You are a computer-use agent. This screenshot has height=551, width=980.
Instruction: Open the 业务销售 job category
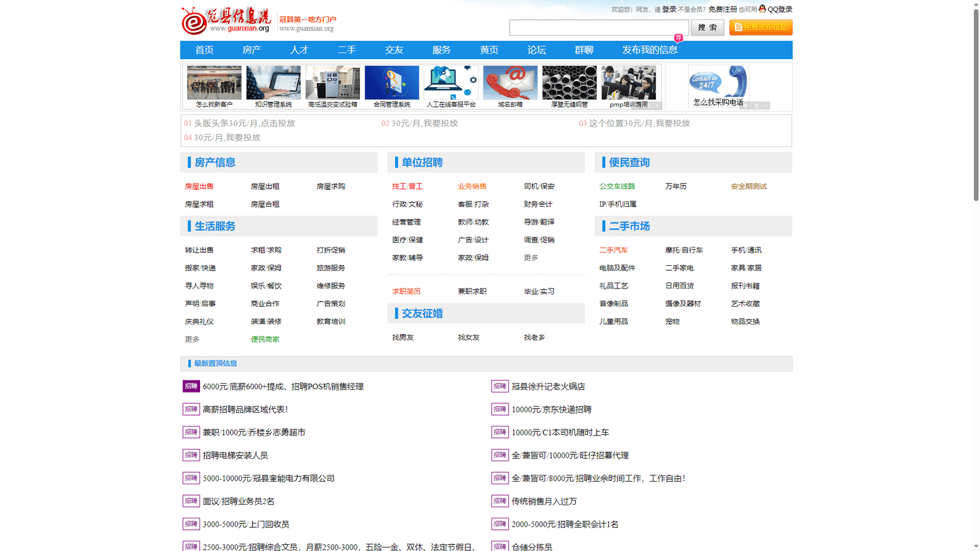(472, 186)
